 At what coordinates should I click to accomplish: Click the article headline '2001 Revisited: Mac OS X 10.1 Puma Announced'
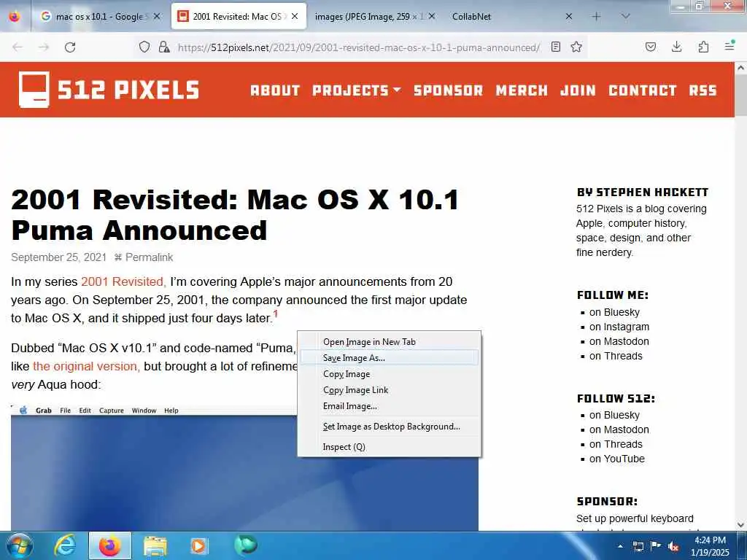coord(236,214)
